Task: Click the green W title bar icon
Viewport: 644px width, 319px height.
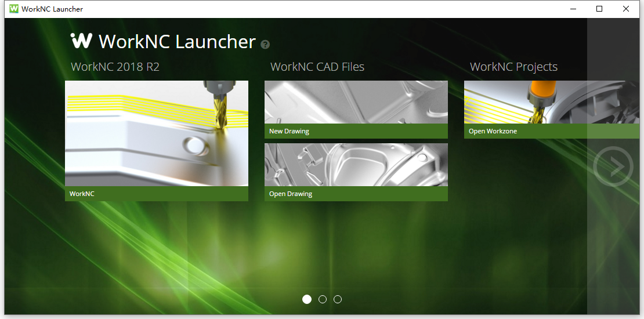Action: coord(14,9)
